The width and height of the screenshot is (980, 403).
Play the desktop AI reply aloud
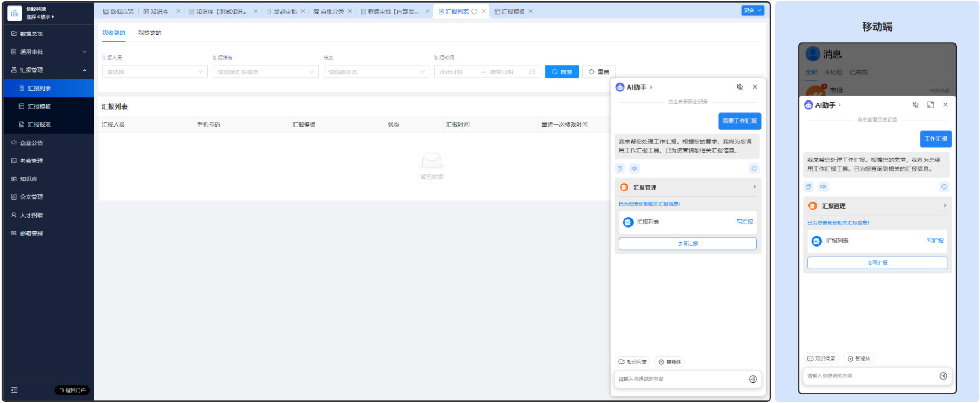pyautogui.click(x=634, y=168)
